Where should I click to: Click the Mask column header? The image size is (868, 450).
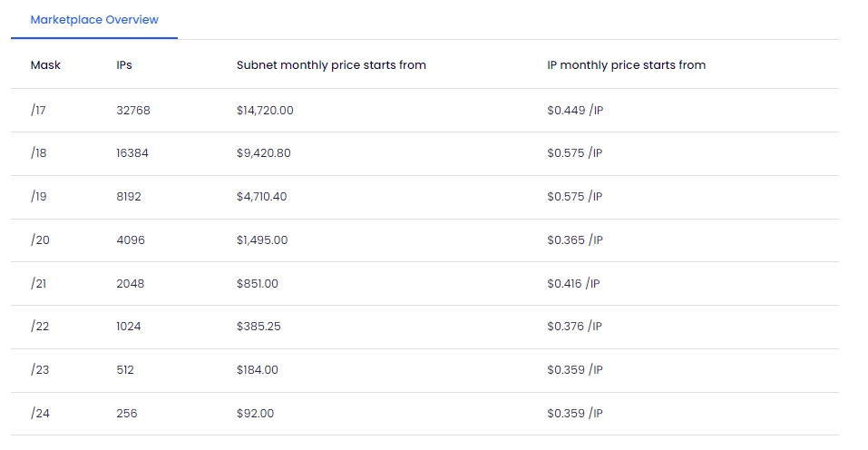pyautogui.click(x=45, y=65)
